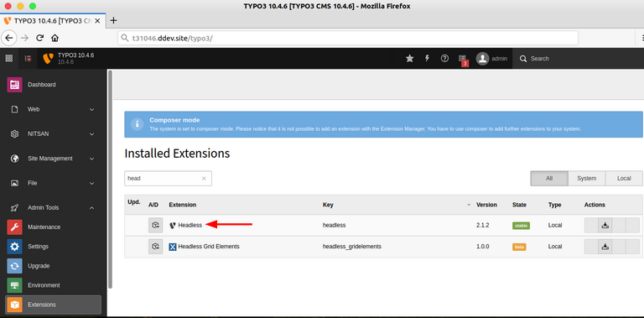Click the Composer mode info icon
The width and height of the screenshot is (644, 318).
point(137,123)
